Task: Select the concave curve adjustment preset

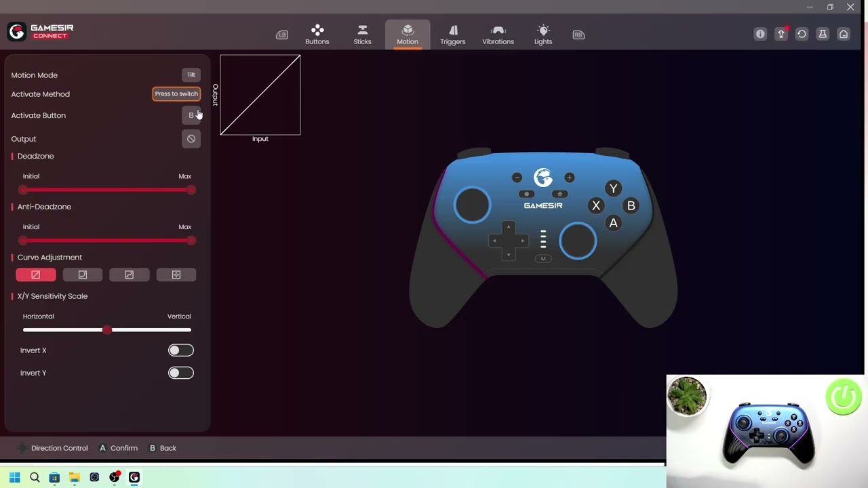Action: (x=83, y=274)
